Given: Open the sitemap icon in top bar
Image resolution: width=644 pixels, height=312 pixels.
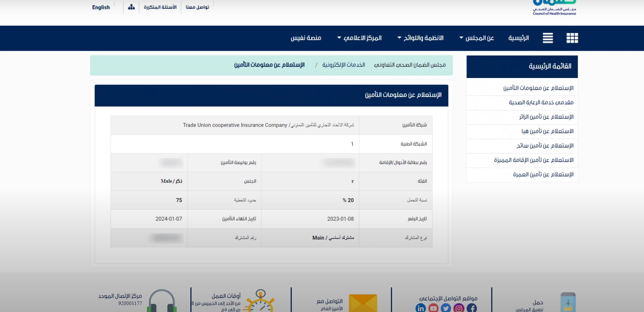Looking at the screenshot, I should tap(131, 7).
